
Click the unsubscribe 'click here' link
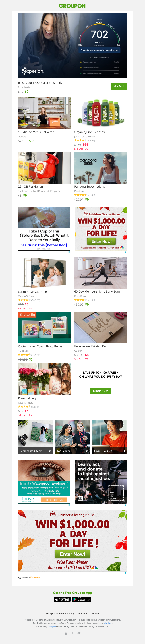[x=108, y=623]
